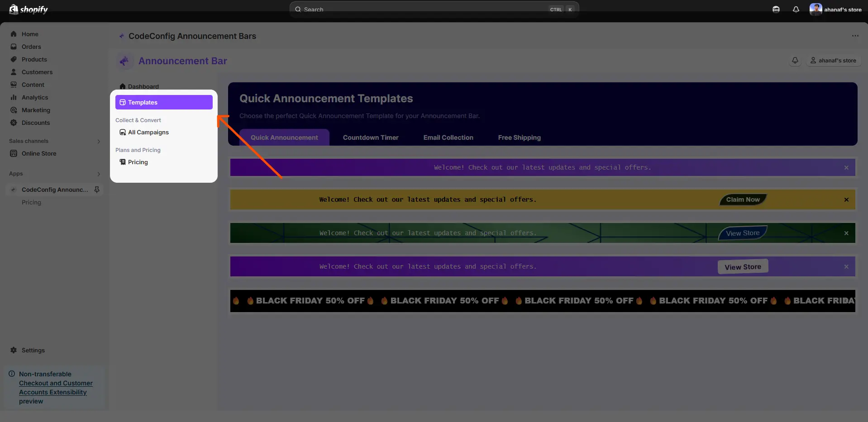The width and height of the screenshot is (868, 422).
Task: Switch to the Quick Announcement tab
Action: coord(284,138)
